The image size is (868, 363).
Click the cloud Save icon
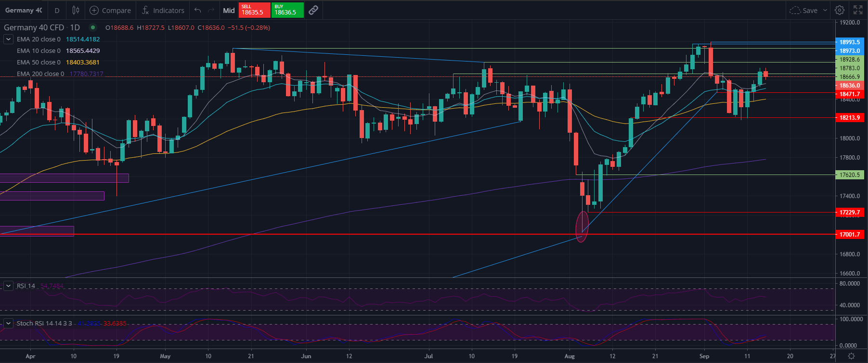[795, 10]
